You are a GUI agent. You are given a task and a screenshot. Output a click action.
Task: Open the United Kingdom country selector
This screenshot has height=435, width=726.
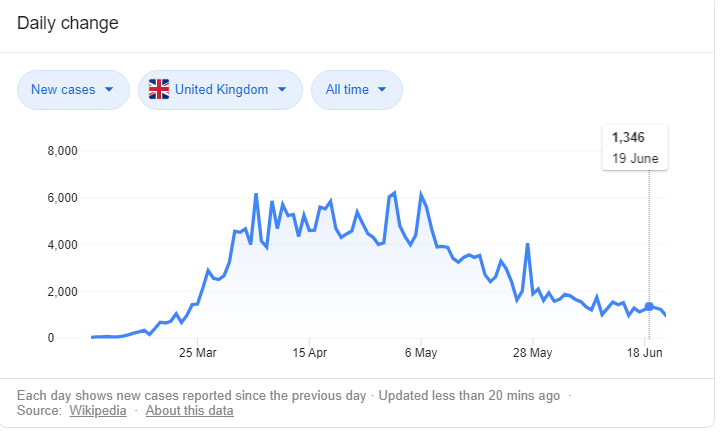221,90
